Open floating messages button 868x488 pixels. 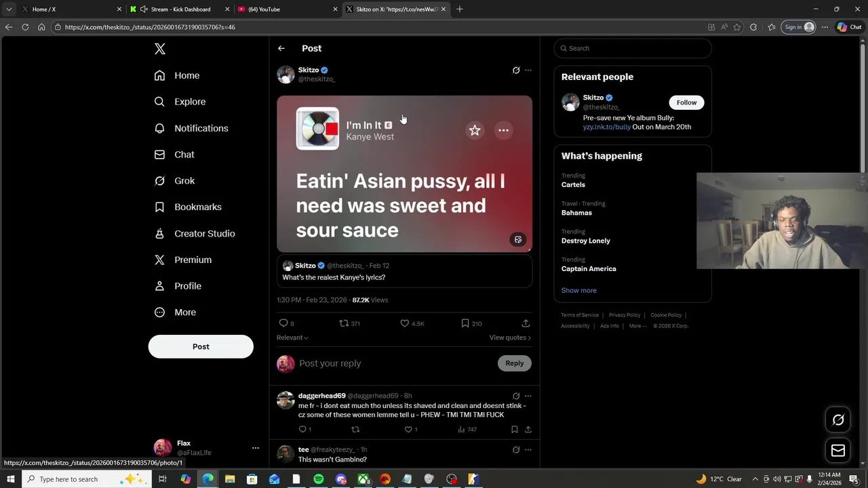[x=838, y=450]
